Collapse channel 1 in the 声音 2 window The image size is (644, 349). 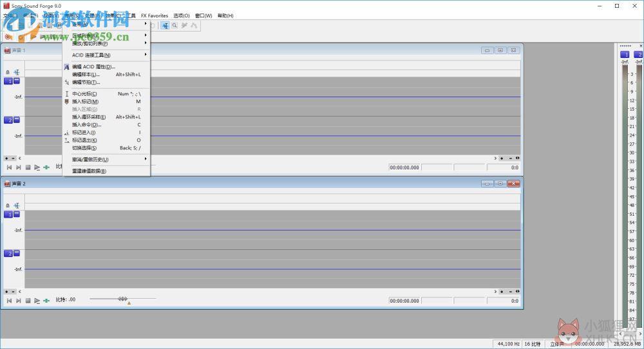(x=17, y=214)
